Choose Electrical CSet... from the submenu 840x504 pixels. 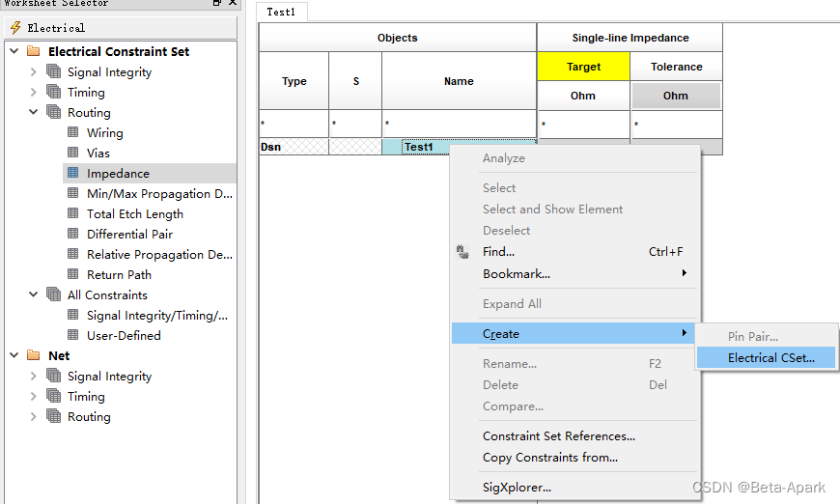pos(770,358)
